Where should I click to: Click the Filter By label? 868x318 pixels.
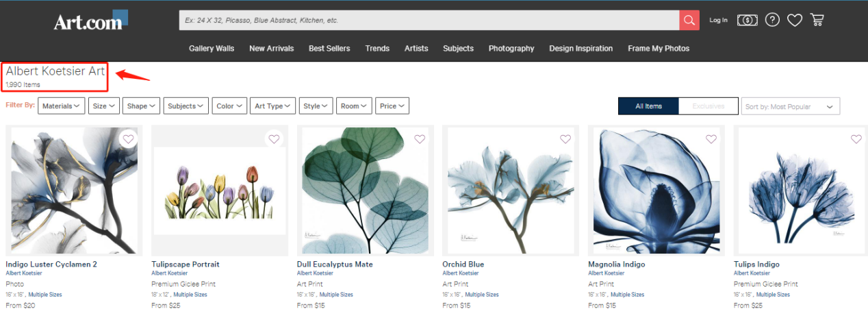coord(20,106)
